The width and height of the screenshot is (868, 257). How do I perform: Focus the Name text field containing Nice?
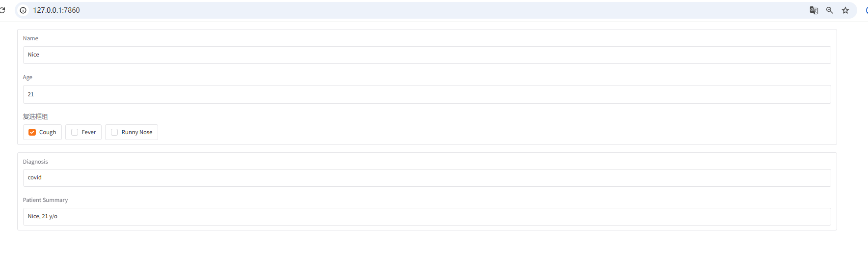pyautogui.click(x=426, y=55)
